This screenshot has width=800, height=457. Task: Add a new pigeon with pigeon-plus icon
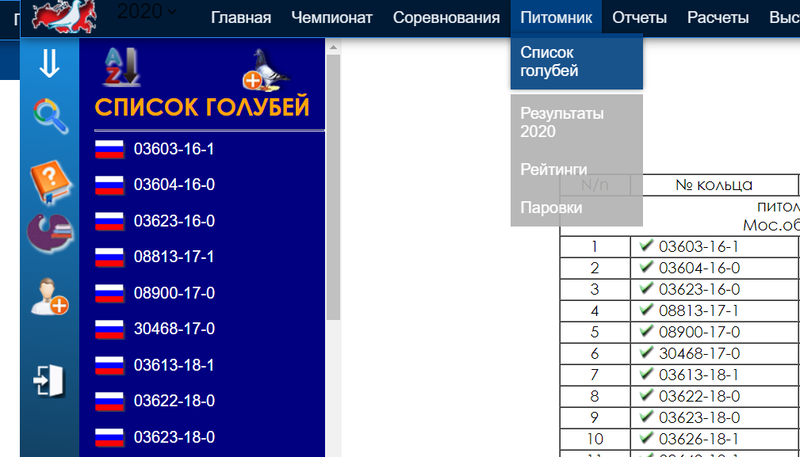coord(265,69)
